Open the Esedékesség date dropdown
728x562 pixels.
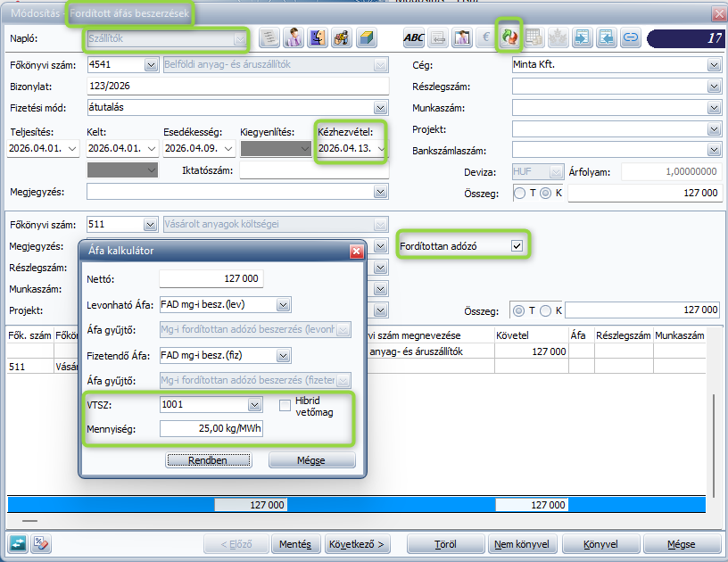click(x=228, y=148)
